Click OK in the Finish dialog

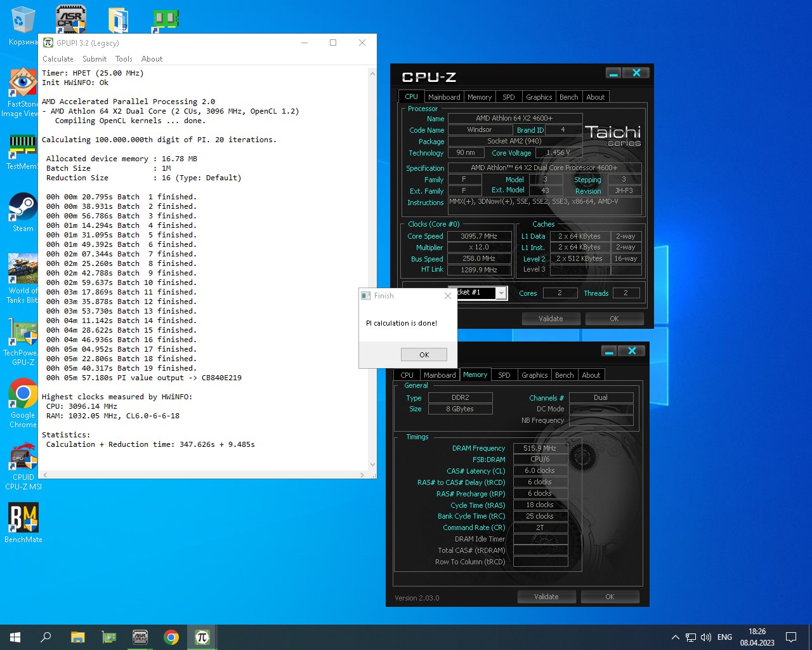click(424, 355)
